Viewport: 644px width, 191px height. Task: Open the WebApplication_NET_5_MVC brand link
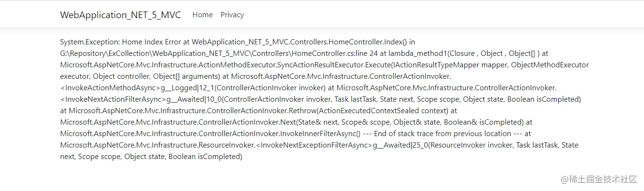121,15
